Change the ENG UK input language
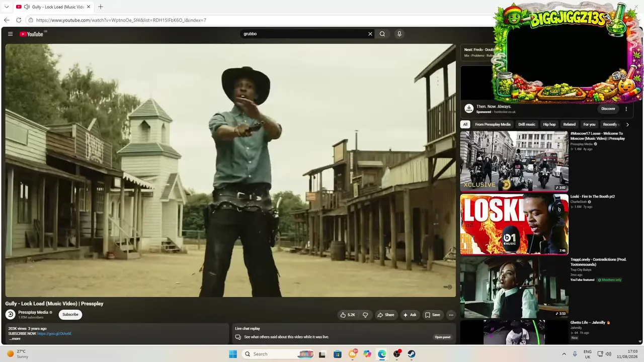Screen dimensions: 644x362 click(x=588, y=354)
